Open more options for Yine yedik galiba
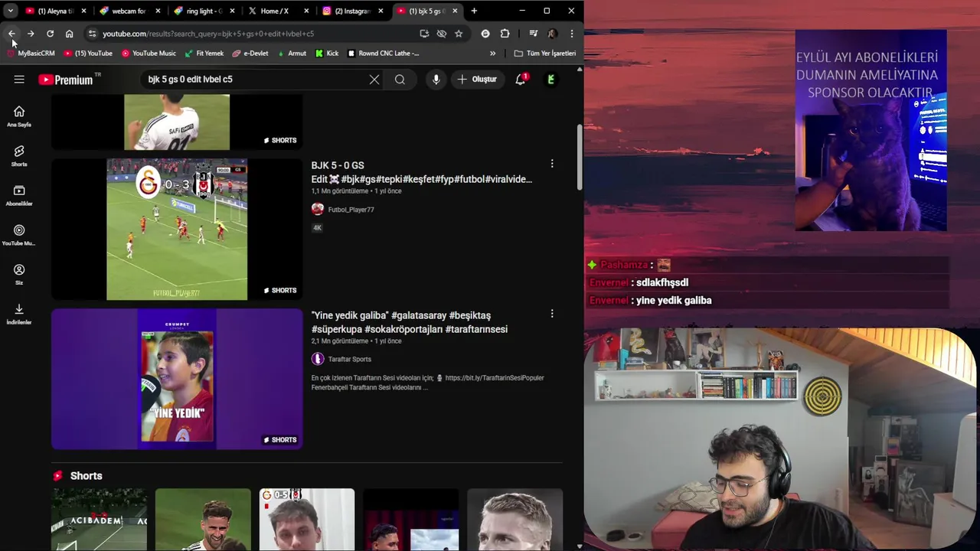This screenshot has width=980, height=551. point(552,314)
